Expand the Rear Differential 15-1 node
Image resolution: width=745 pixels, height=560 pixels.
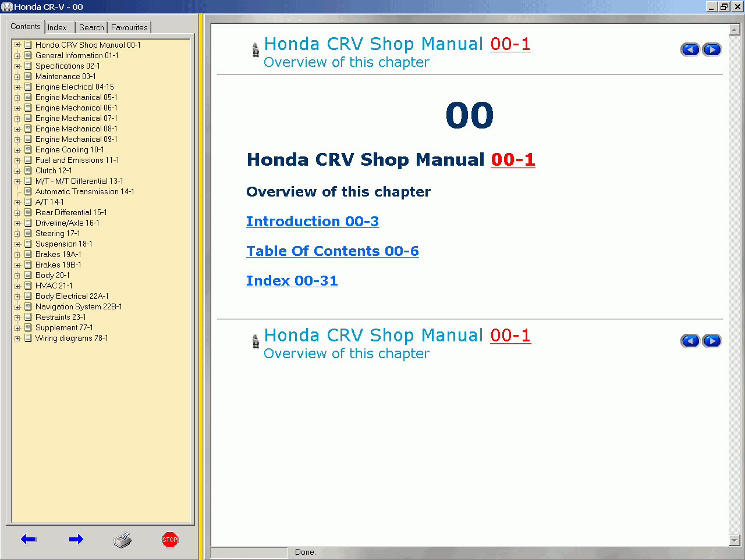point(17,212)
